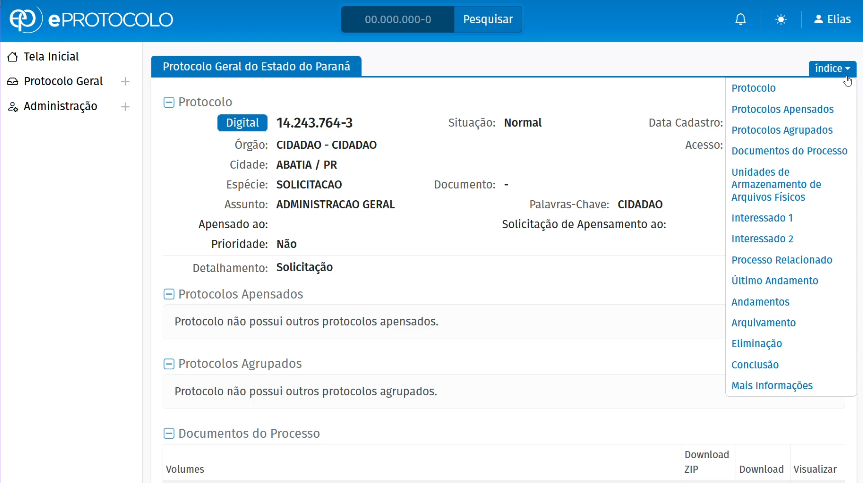
Task: Expand Administração with plus icon
Action: point(125,107)
